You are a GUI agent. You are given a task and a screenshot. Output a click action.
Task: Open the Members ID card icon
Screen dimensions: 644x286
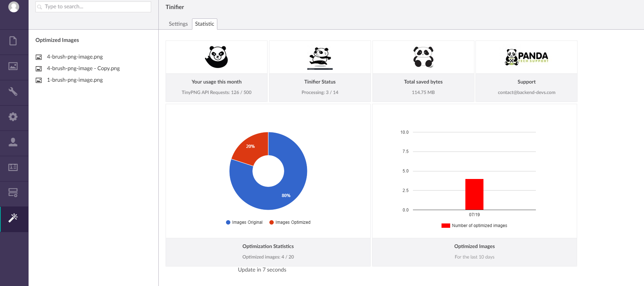pyautogui.click(x=13, y=167)
